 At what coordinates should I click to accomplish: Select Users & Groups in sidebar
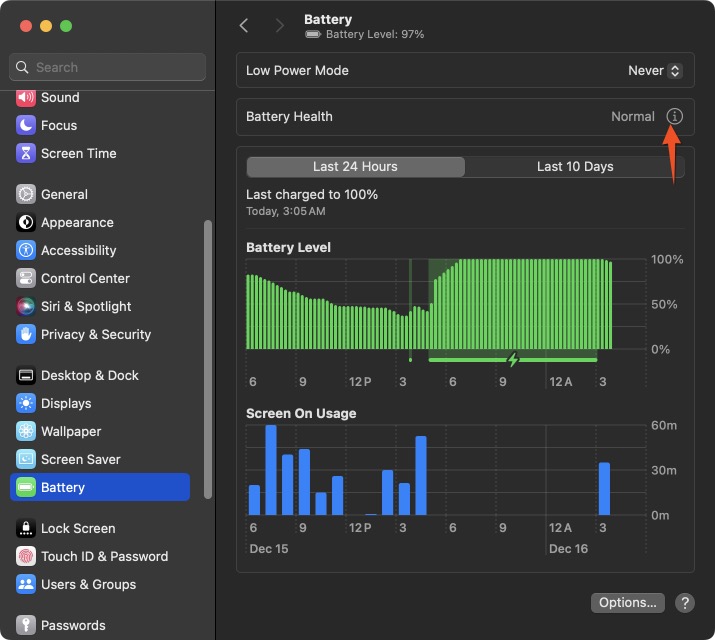tap(88, 585)
